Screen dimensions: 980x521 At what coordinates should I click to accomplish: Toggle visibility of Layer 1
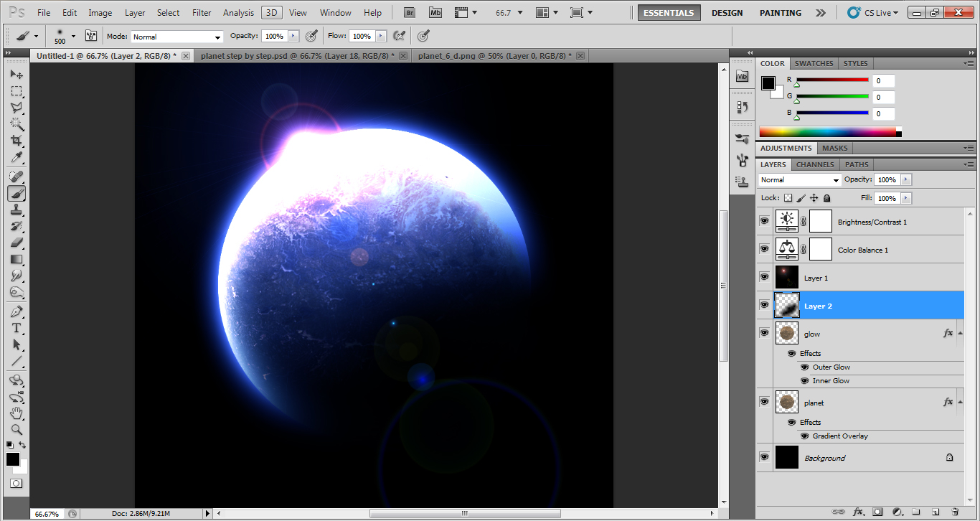coord(764,277)
